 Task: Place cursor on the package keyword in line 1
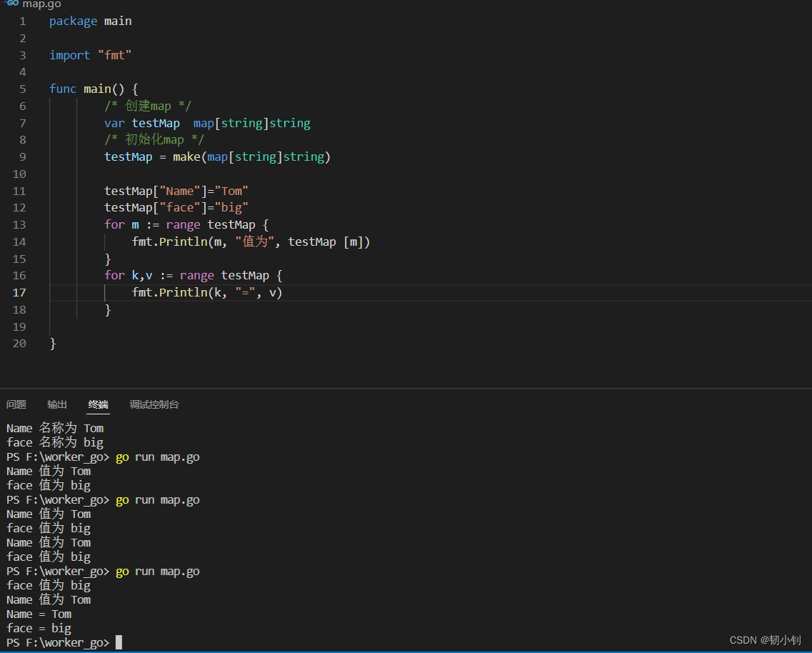coord(73,21)
